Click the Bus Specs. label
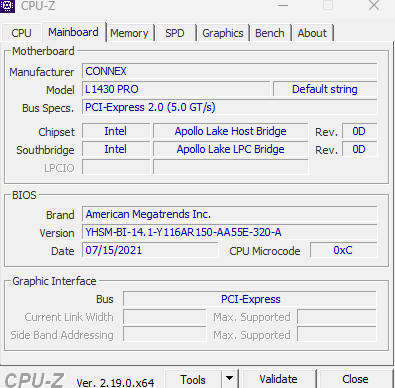 tap(48, 108)
